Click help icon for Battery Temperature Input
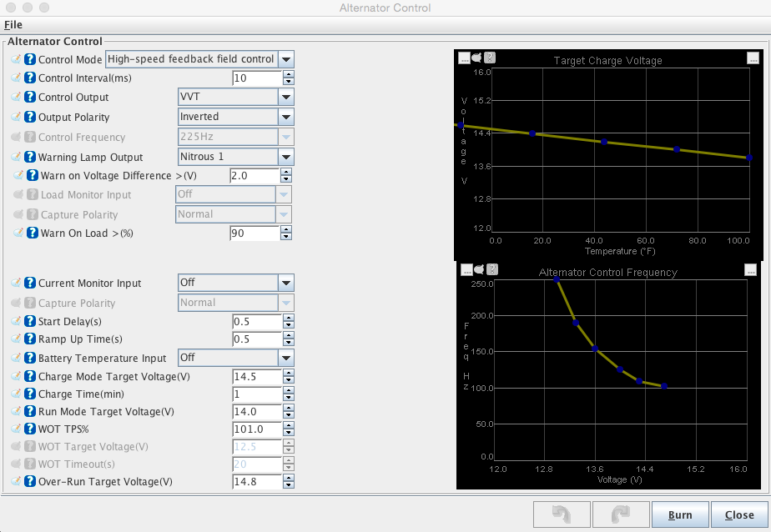Screen dimensions: 771x532 click(30, 358)
